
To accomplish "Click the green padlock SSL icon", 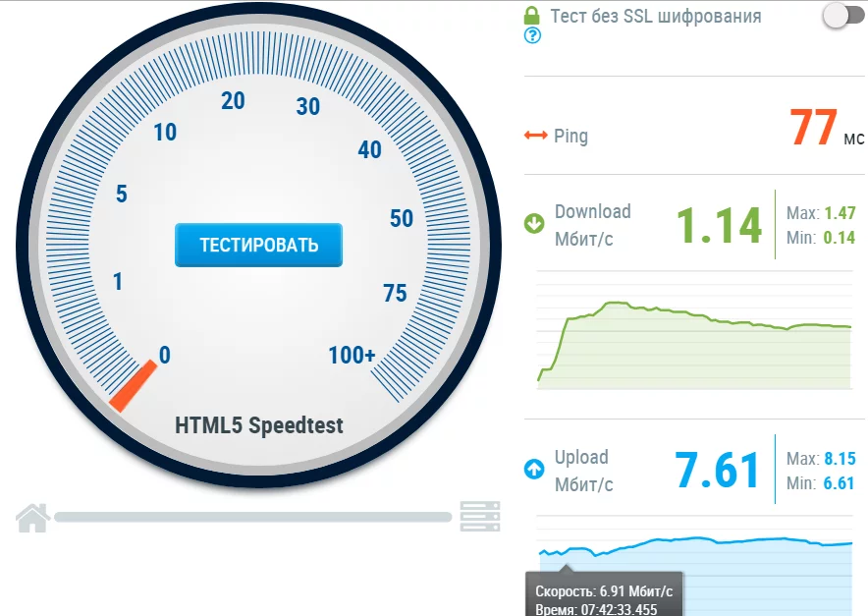I will 531,16.
